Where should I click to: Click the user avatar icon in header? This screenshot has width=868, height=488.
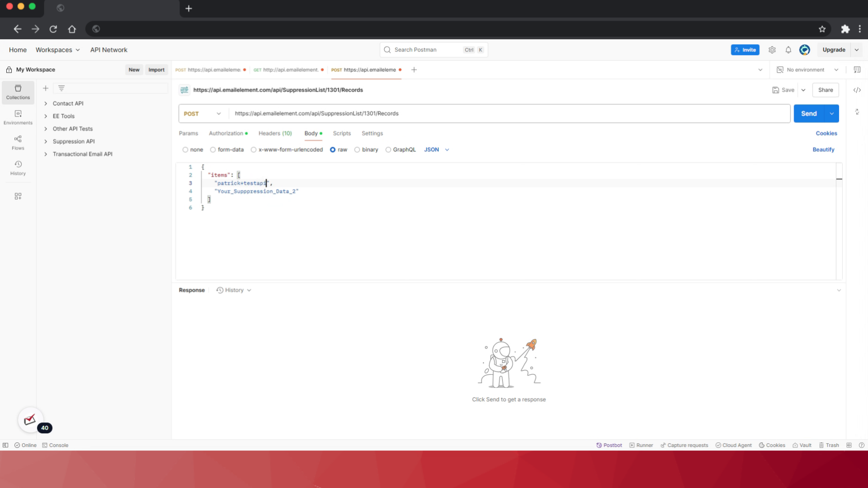coord(805,50)
